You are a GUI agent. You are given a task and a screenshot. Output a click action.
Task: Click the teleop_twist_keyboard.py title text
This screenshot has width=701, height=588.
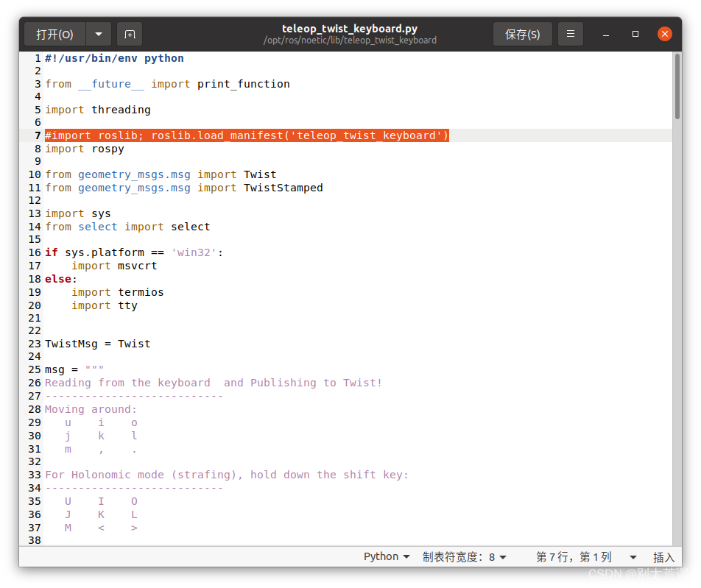[x=350, y=28]
